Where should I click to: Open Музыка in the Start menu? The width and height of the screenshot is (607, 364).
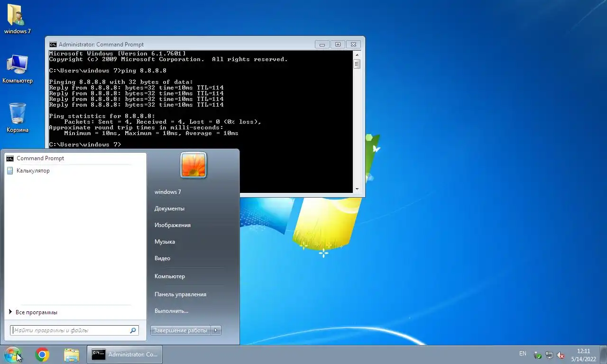point(165,242)
